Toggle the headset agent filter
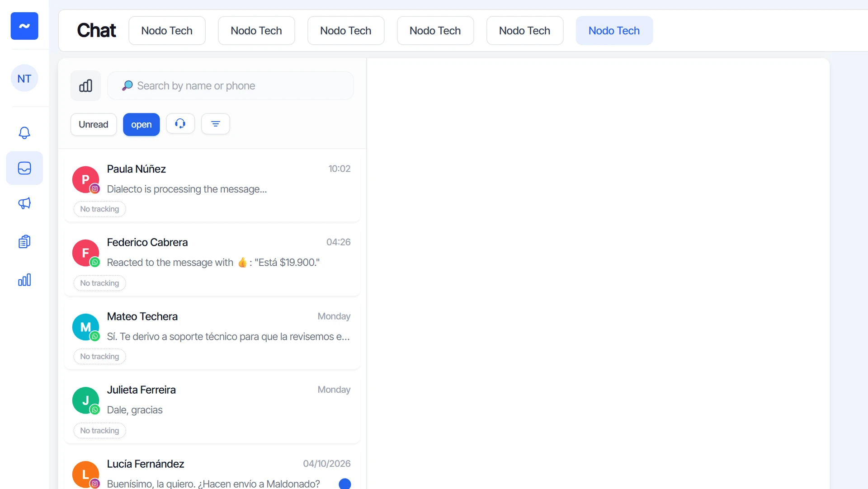Viewport: 868px width, 489px height. (180, 124)
